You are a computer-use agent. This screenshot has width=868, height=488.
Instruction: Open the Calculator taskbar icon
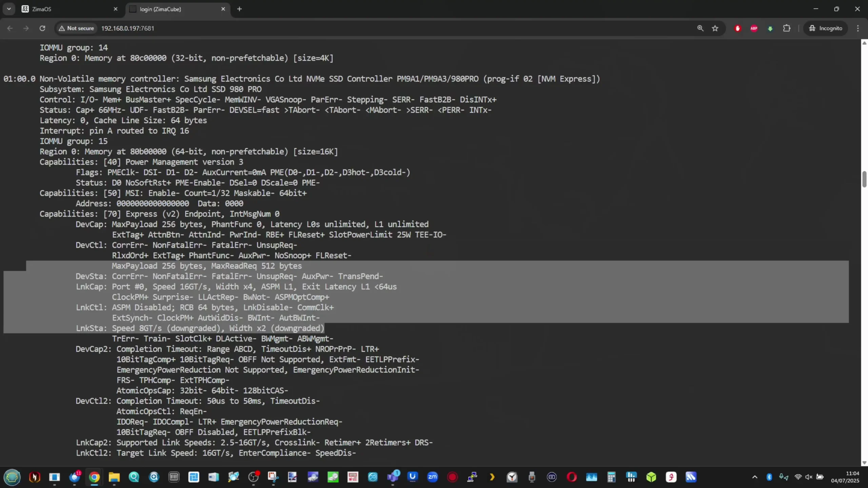click(x=611, y=477)
